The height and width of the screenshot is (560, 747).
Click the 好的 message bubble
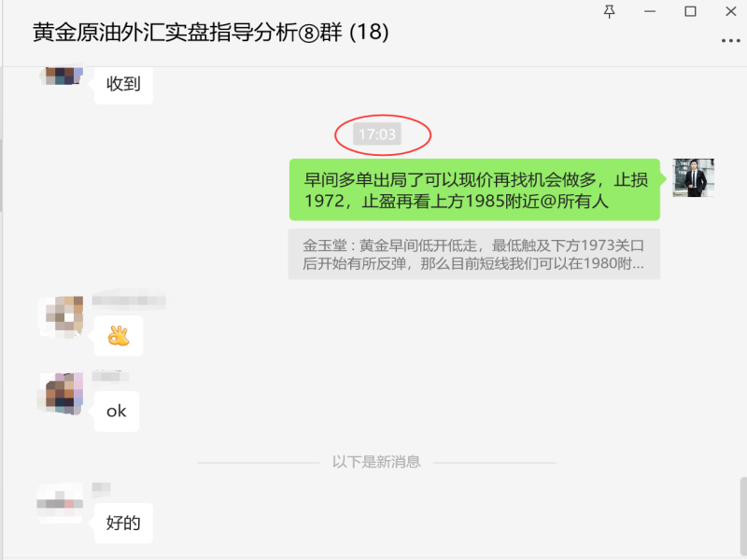[123, 523]
